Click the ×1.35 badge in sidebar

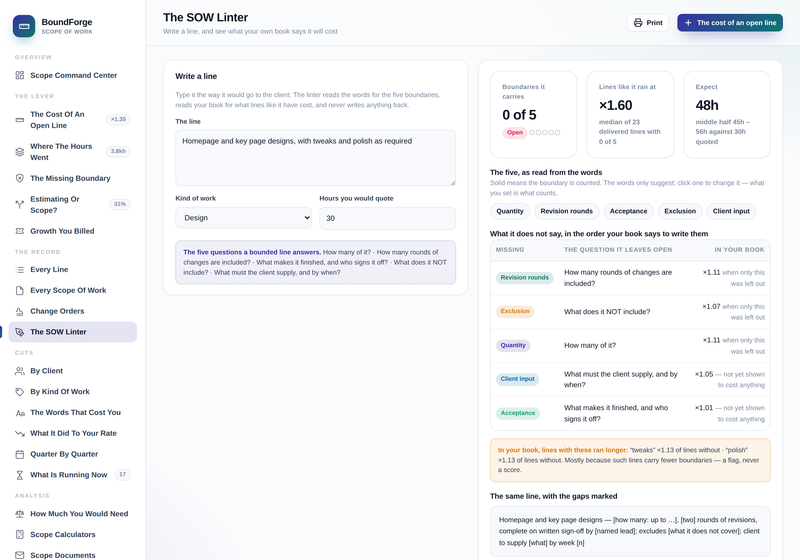(x=118, y=119)
